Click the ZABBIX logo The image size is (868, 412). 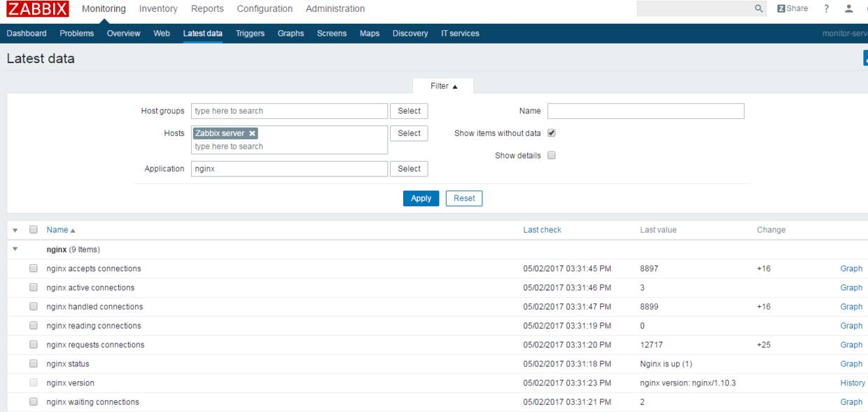(38, 9)
